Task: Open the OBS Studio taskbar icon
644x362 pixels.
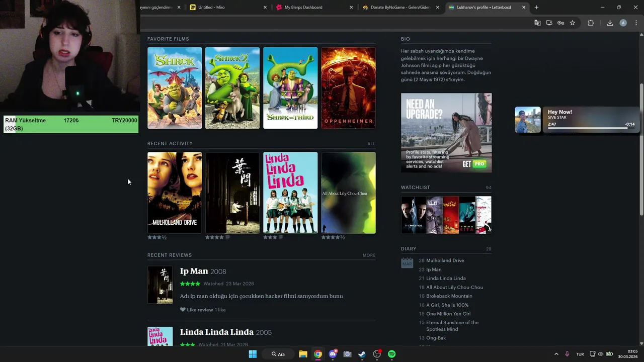Action: point(377,354)
